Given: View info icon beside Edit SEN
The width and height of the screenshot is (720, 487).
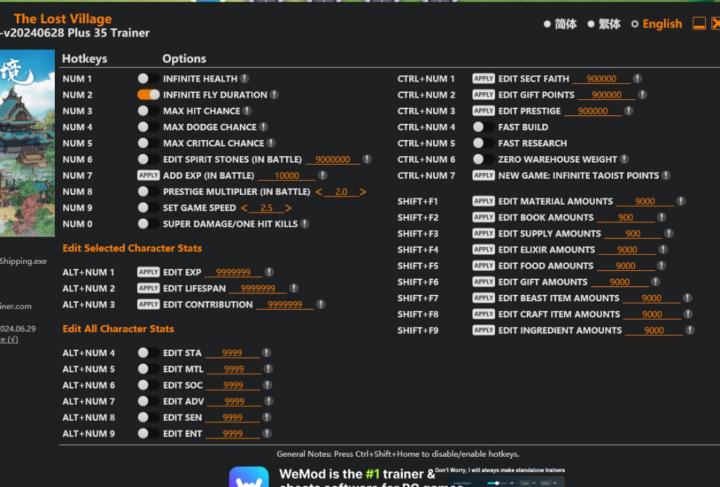Looking at the screenshot, I should pyautogui.click(x=267, y=417).
